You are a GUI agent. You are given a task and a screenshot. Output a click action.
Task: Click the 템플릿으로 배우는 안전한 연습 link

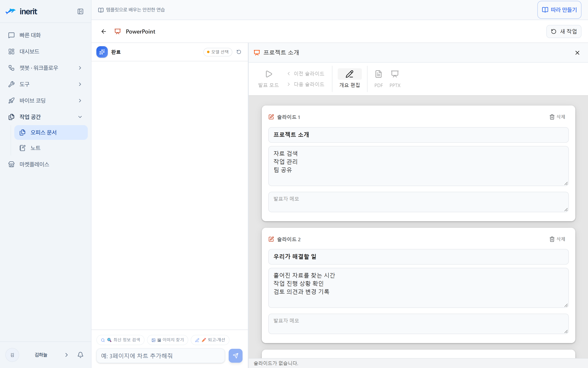pos(131,10)
